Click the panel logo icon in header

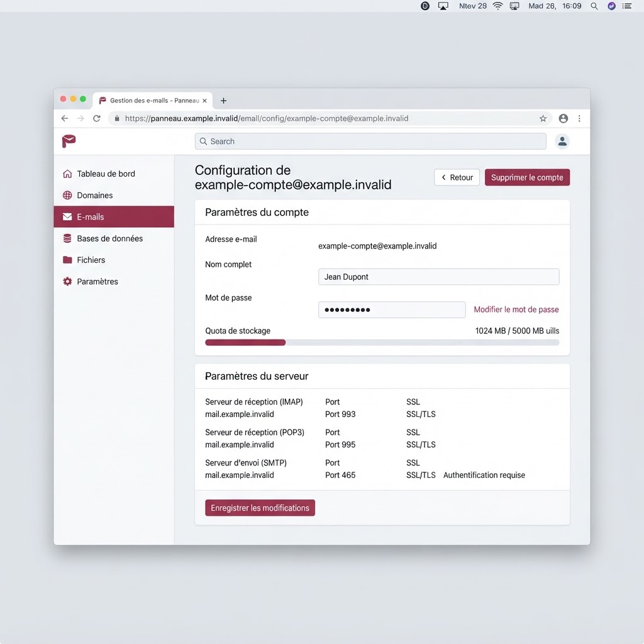click(69, 141)
